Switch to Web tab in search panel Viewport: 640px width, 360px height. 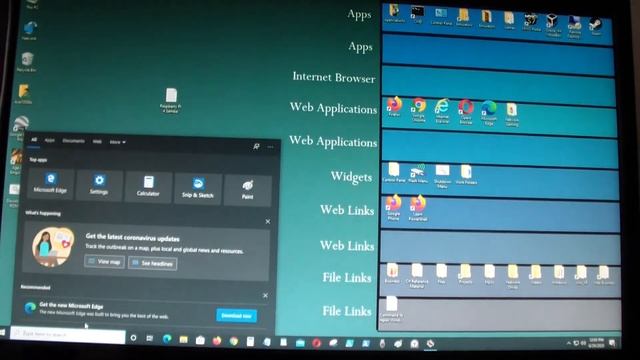[x=97, y=142]
